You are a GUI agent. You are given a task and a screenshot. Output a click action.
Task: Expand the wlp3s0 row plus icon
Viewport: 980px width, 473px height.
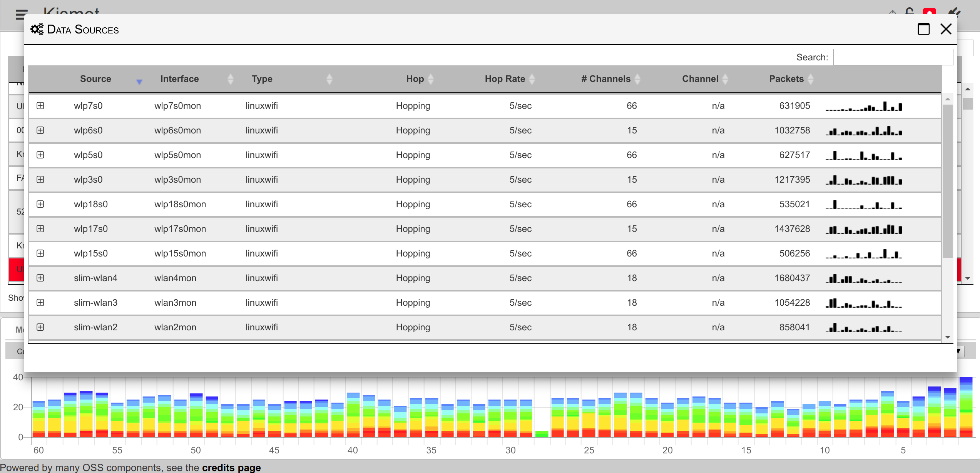pos(40,180)
